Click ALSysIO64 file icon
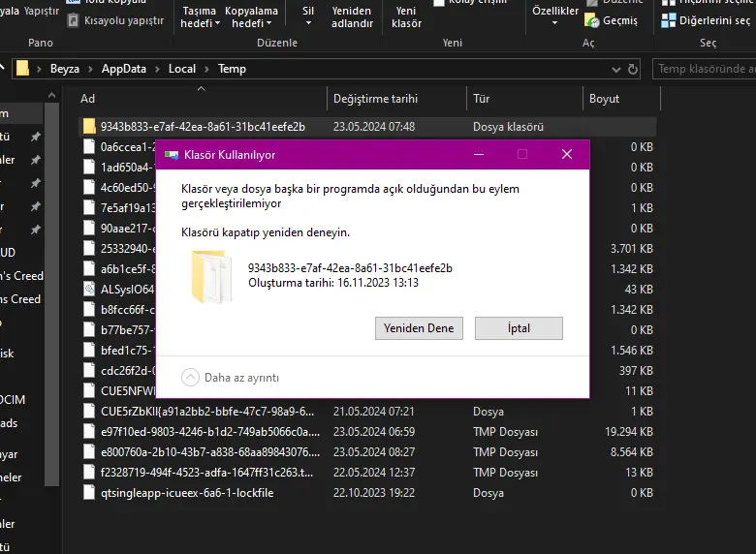Screen dimensions: 756x554 pyautogui.click(x=89, y=289)
